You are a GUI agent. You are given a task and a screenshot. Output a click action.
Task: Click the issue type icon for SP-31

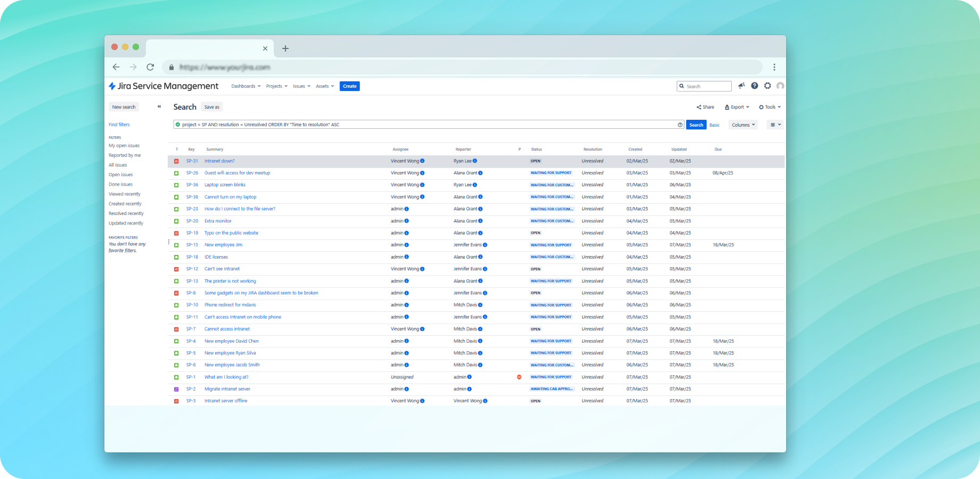pyautogui.click(x=176, y=161)
